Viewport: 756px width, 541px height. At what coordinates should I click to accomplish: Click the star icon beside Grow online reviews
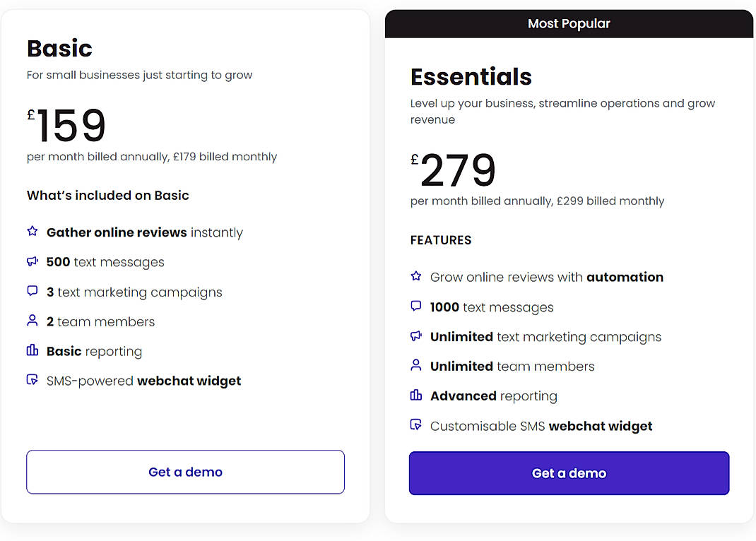(415, 276)
